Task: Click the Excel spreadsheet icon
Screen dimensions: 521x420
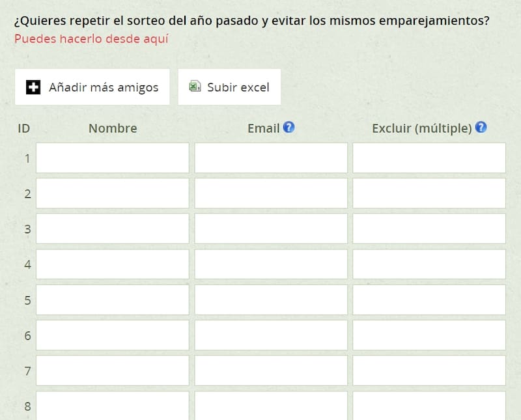Action: pos(195,87)
